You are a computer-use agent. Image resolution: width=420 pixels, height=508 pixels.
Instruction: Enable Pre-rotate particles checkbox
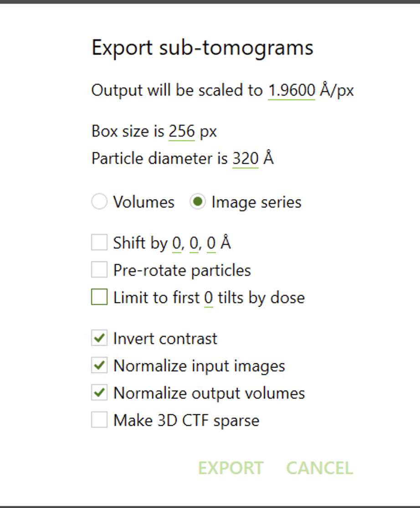click(x=99, y=270)
